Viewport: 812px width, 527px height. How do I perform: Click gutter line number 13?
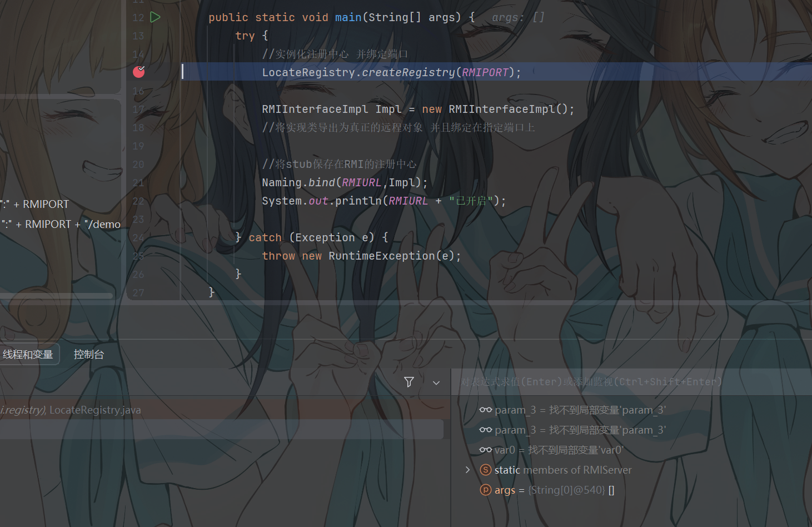(x=138, y=36)
